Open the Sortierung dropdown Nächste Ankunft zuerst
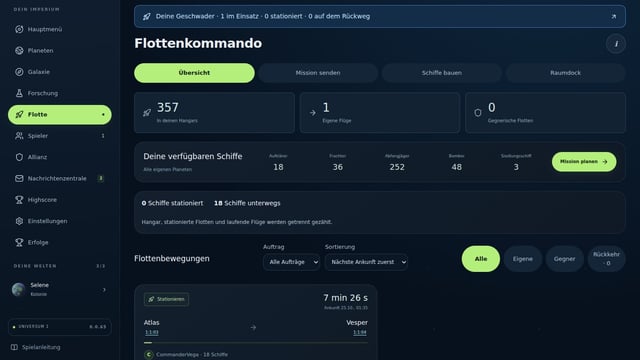The image size is (640, 360). (x=366, y=262)
